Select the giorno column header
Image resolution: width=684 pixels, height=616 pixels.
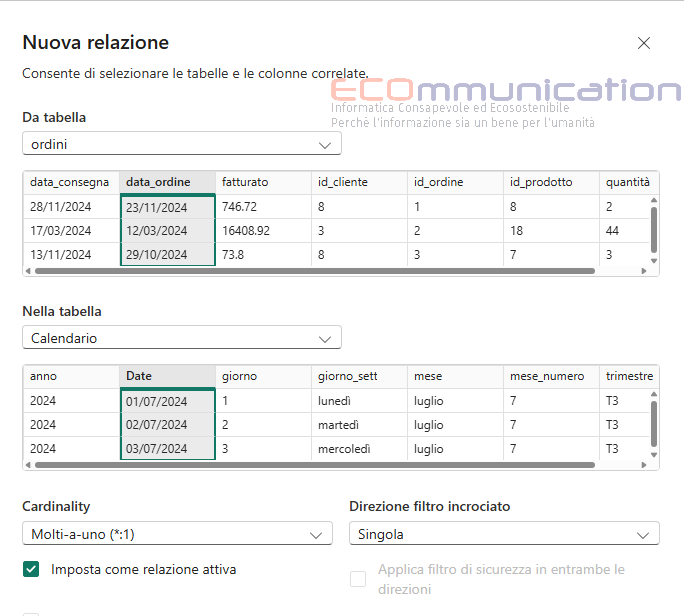263,376
